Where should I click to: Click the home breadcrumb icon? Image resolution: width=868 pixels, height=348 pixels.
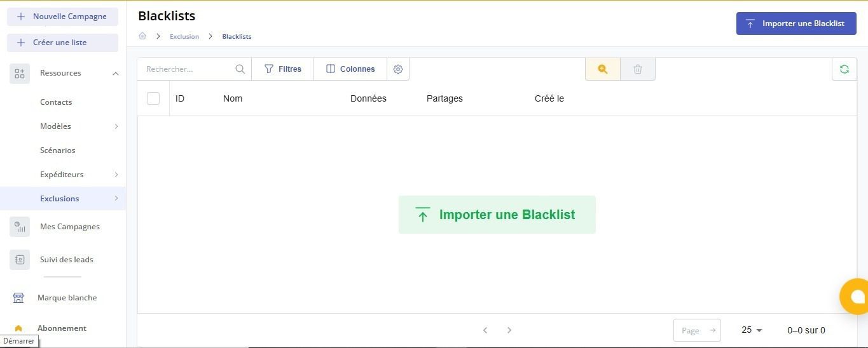[142, 36]
